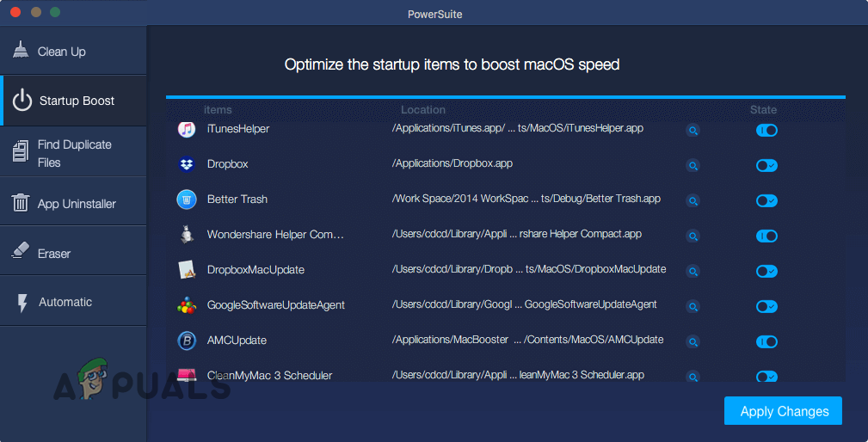Viewport: 868px width, 442px height.
Task: Select the Startup Boost section
Action: 74,101
